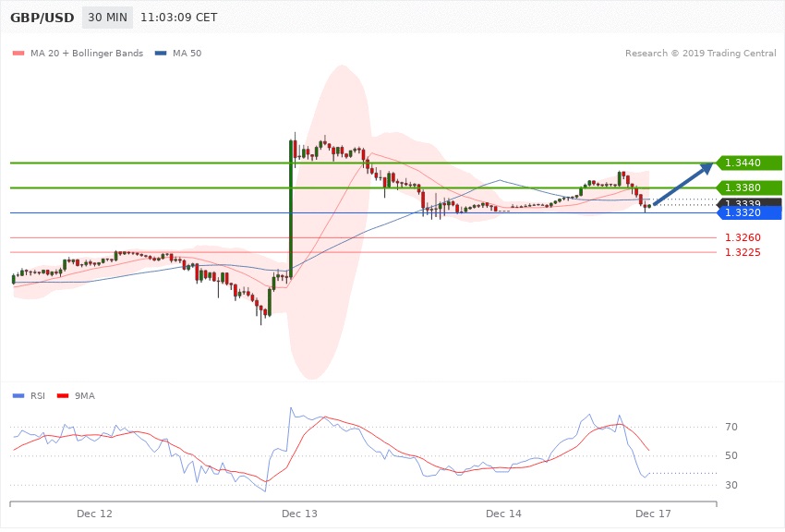
Task: Toggle the MA 20 + Bollinger Bands legend
Action: [x=78, y=54]
